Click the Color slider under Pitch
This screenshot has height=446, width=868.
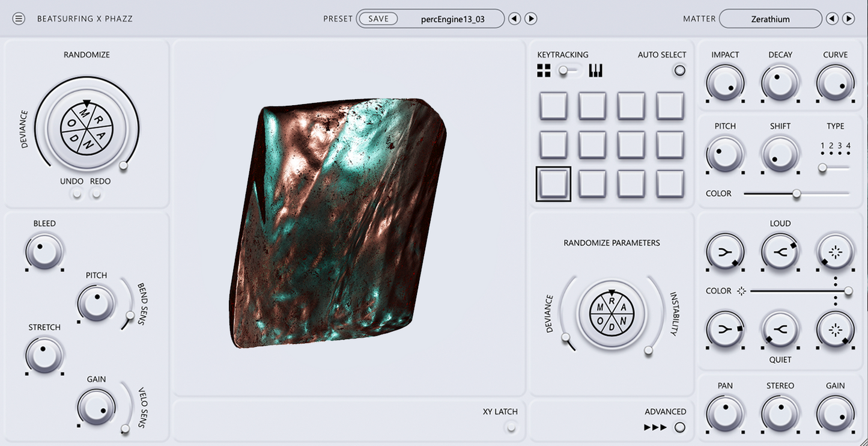click(797, 194)
